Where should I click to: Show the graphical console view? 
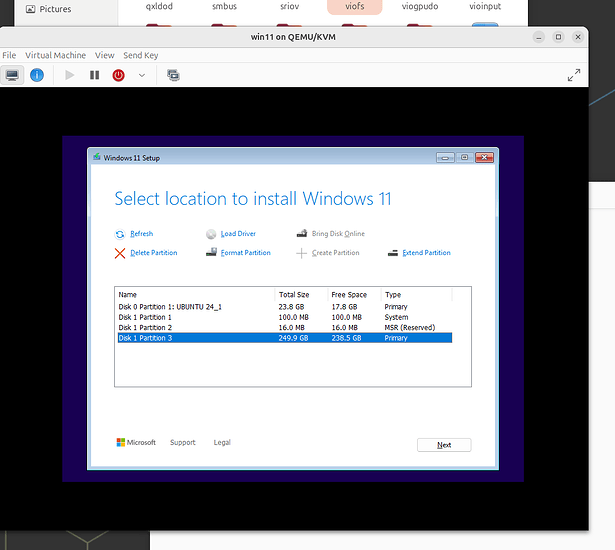pyautogui.click(x=12, y=75)
